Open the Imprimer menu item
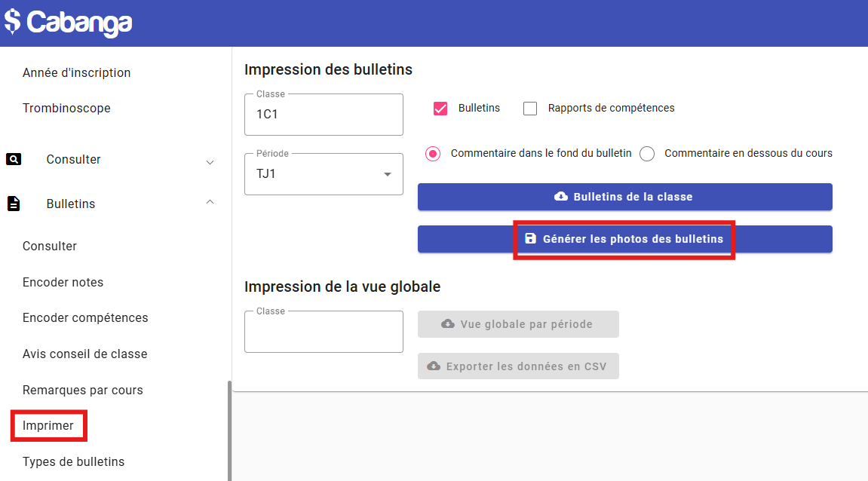 click(48, 426)
